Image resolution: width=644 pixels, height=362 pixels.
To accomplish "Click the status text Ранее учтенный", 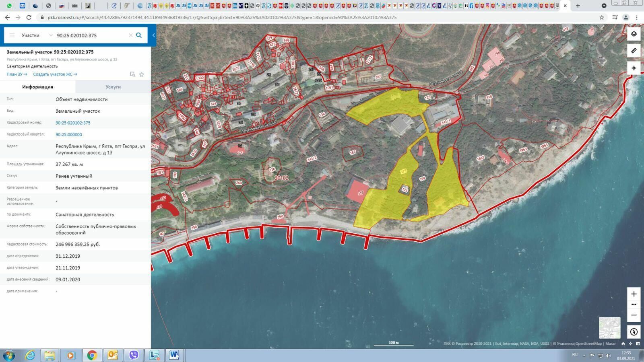I will [74, 176].
